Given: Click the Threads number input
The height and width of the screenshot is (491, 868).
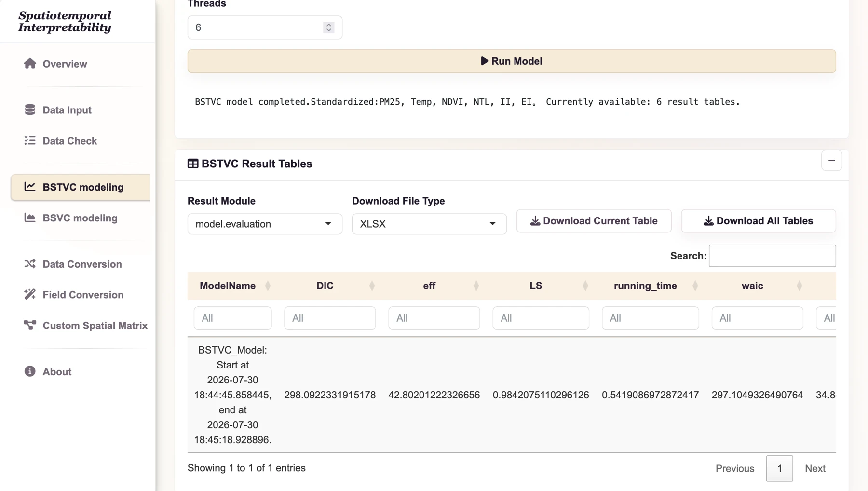Looking at the screenshot, I should (x=265, y=27).
